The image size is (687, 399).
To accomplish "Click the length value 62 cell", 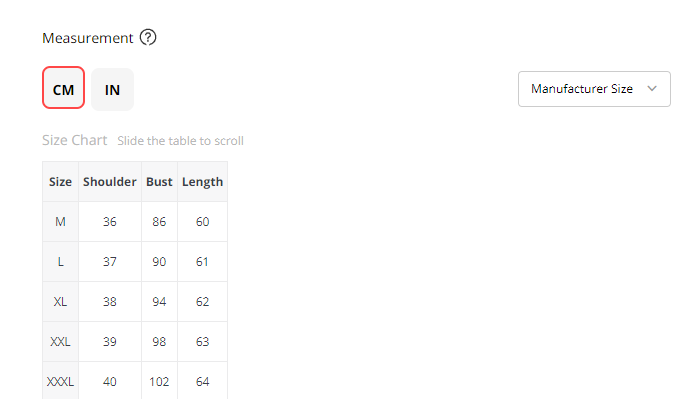I will (x=202, y=302).
